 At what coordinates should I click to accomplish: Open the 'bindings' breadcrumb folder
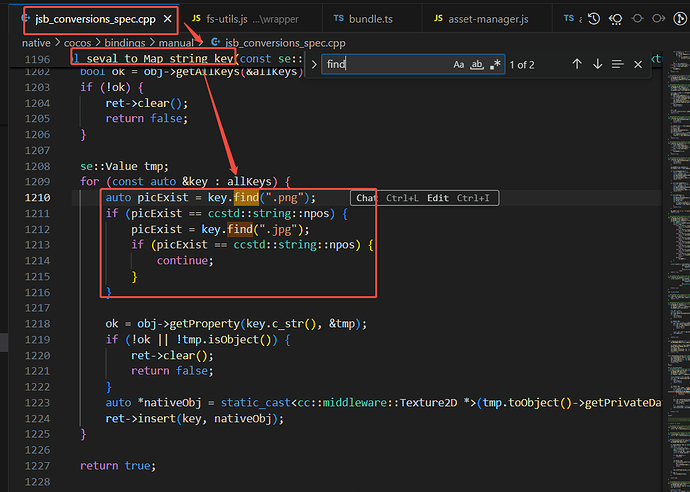coord(125,43)
